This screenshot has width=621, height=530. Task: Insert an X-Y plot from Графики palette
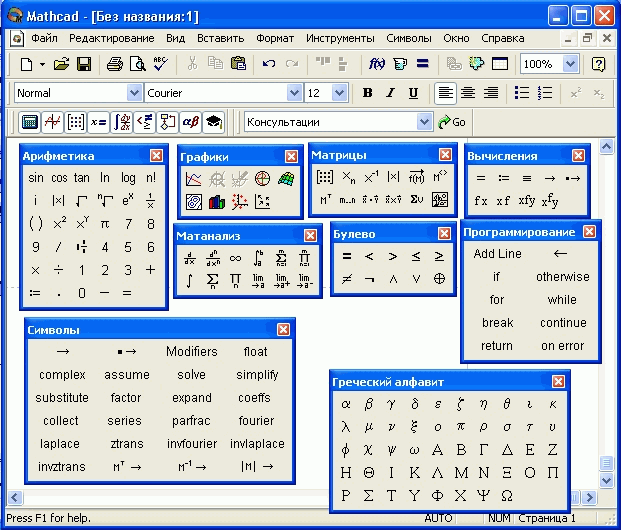coord(194,179)
